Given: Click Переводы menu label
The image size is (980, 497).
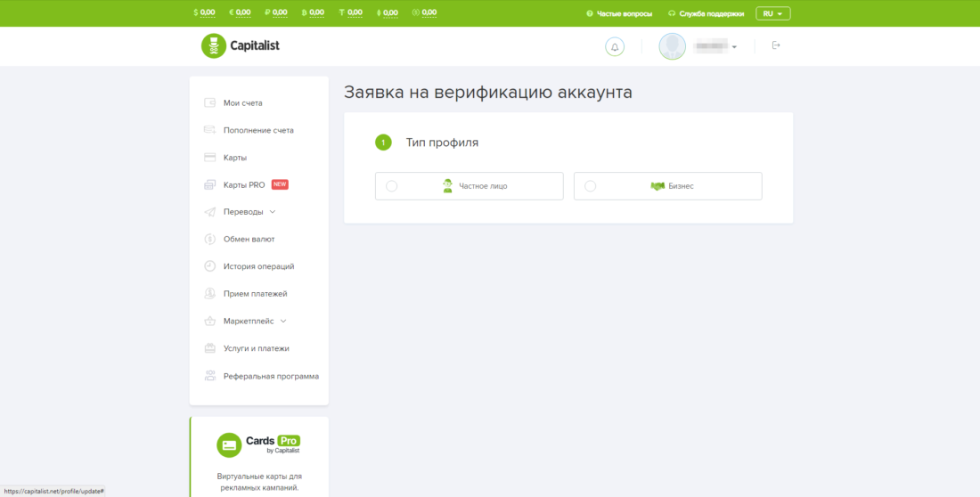Looking at the screenshot, I should click(x=243, y=212).
